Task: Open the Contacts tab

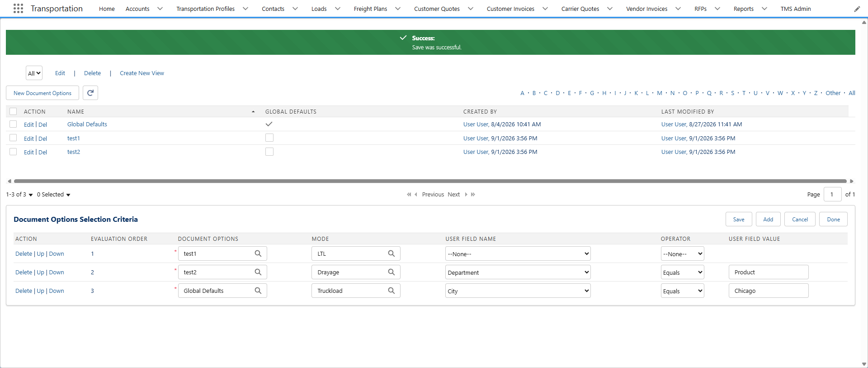Action: coord(273,9)
